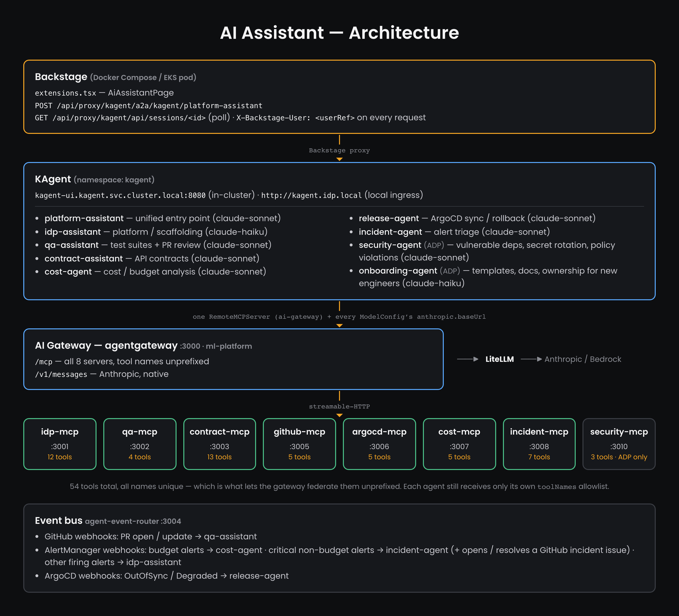The height and width of the screenshot is (616, 679).
Task: Click the qa-mcp server card
Action: click(x=139, y=444)
